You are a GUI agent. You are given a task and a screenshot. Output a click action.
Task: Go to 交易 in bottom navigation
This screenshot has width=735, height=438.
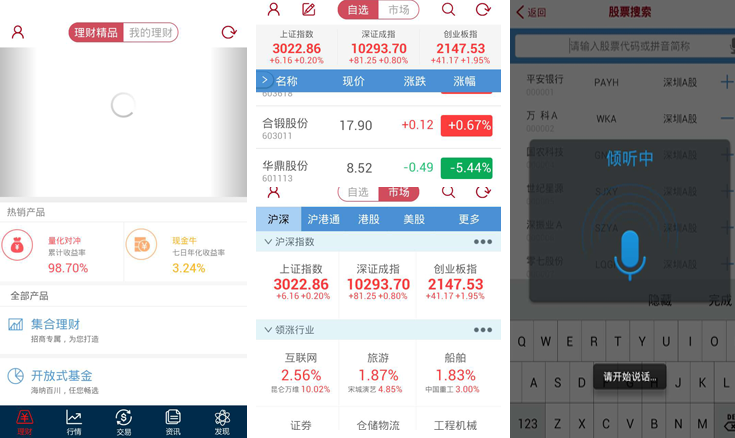point(123,422)
